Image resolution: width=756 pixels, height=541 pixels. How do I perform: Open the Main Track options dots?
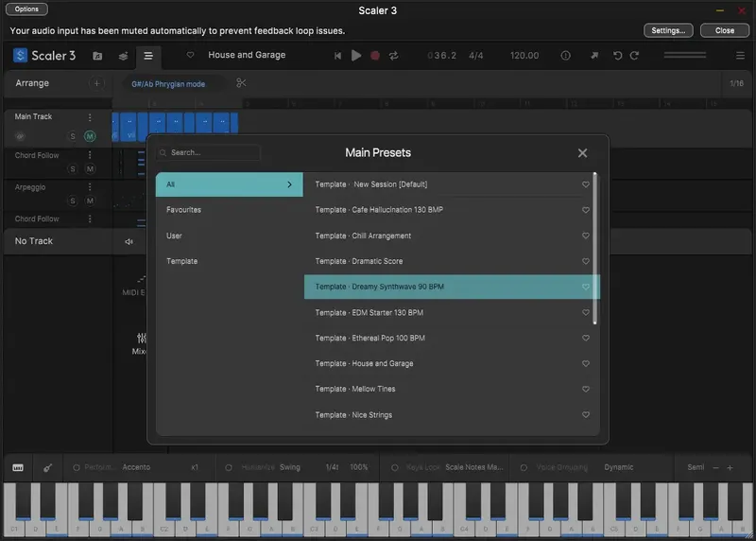click(x=90, y=117)
